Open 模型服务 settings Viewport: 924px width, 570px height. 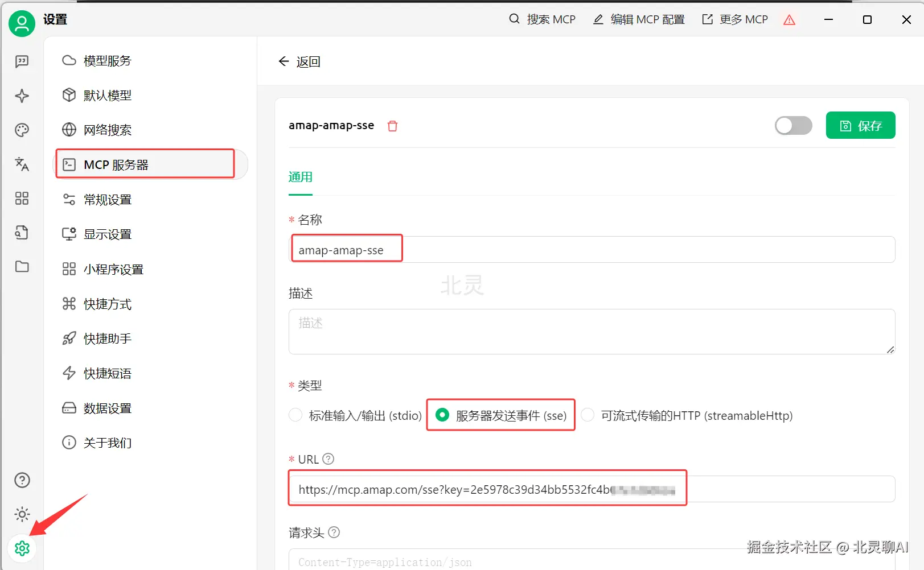[151, 61]
